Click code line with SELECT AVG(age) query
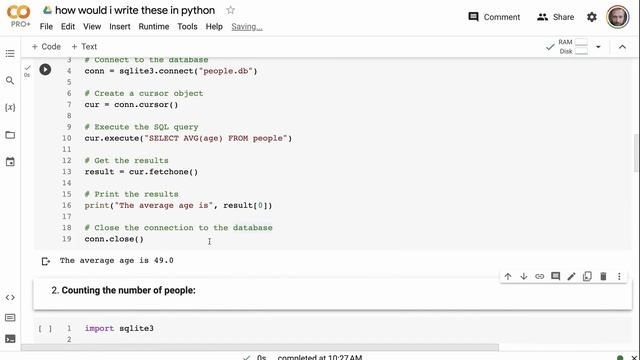The width and height of the screenshot is (640, 360). [x=188, y=138]
